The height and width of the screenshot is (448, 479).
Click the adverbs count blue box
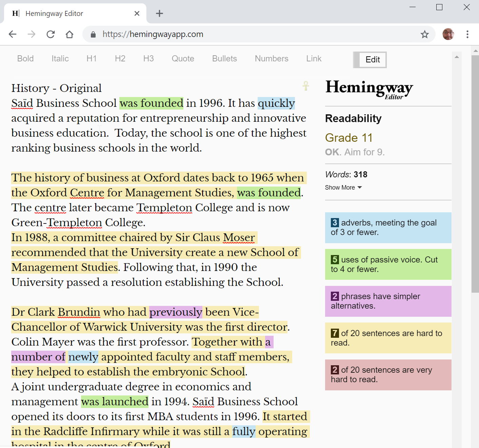[388, 228]
